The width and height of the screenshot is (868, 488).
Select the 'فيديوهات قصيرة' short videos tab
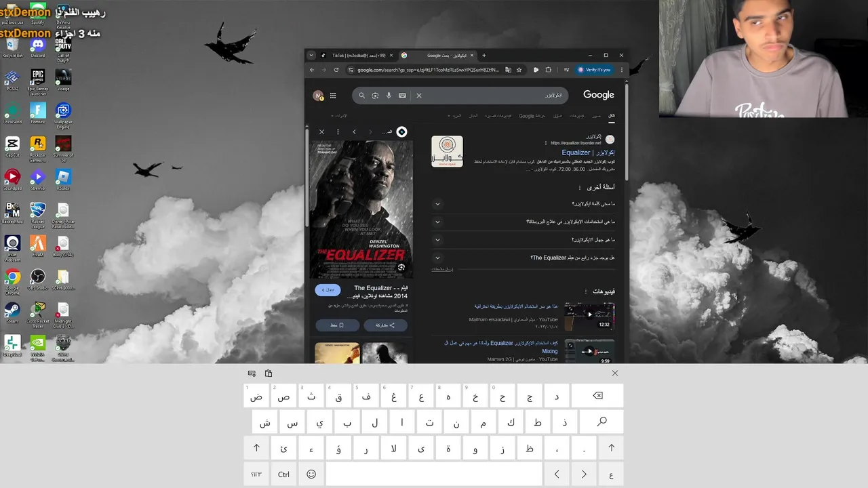[x=498, y=116]
